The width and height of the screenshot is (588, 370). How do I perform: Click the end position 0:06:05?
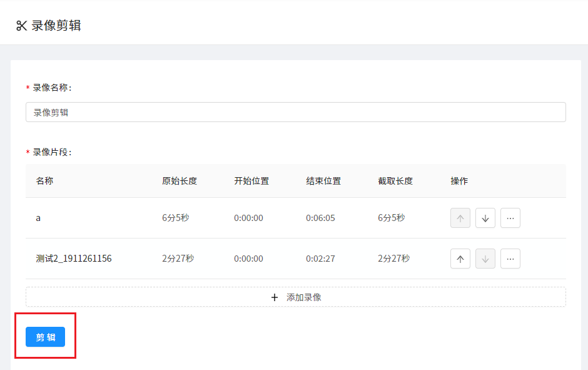pyautogui.click(x=320, y=218)
